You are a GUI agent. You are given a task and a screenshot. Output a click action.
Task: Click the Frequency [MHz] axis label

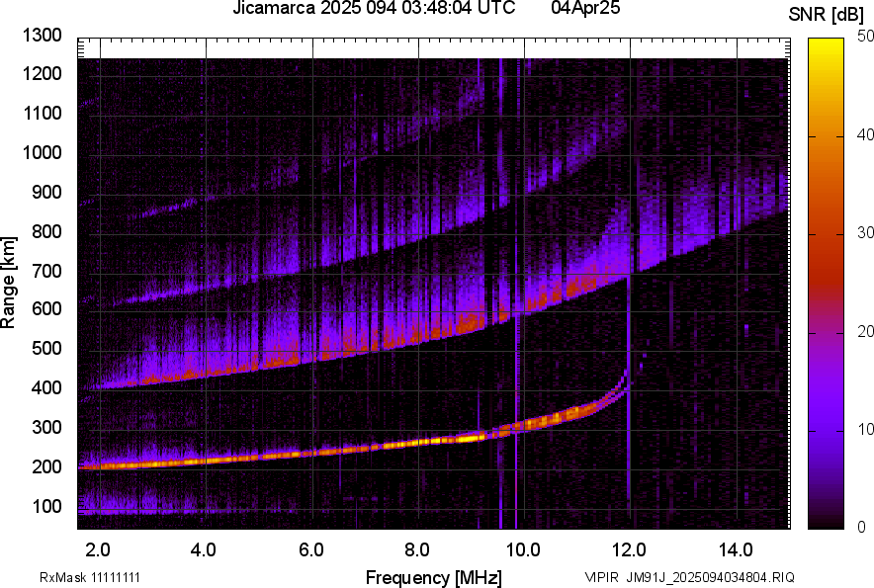pos(434,577)
